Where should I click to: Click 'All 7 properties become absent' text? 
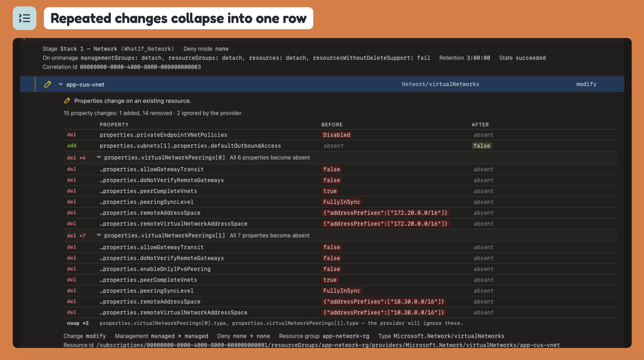(x=270, y=236)
